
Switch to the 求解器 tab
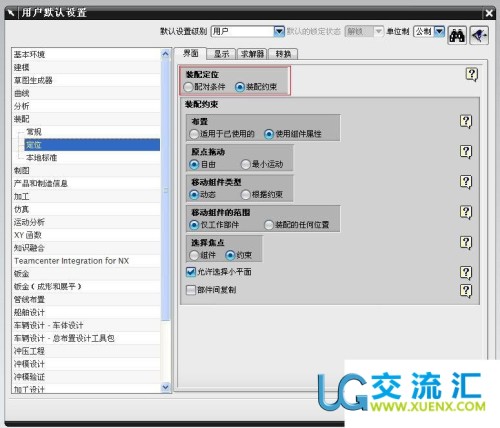(x=252, y=54)
